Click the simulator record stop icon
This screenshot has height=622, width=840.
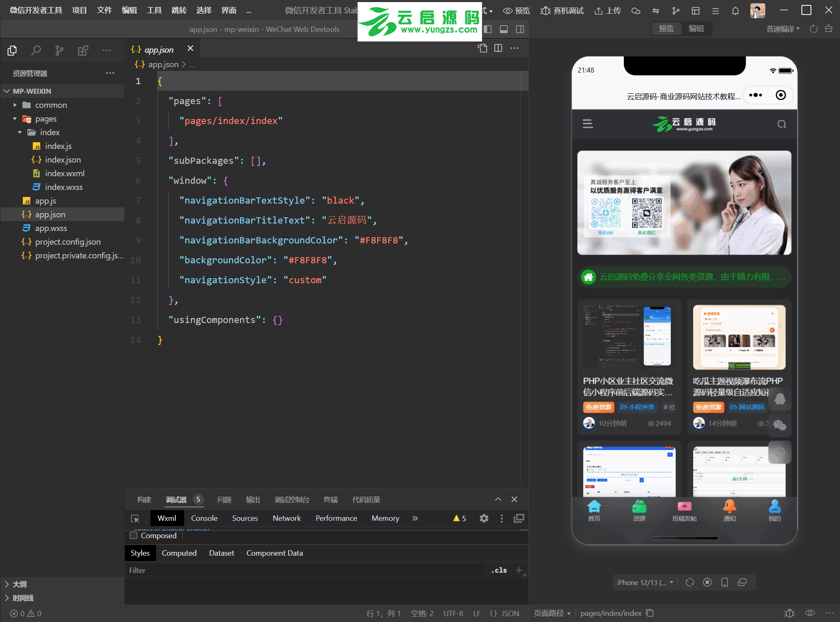[x=707, y=582]
